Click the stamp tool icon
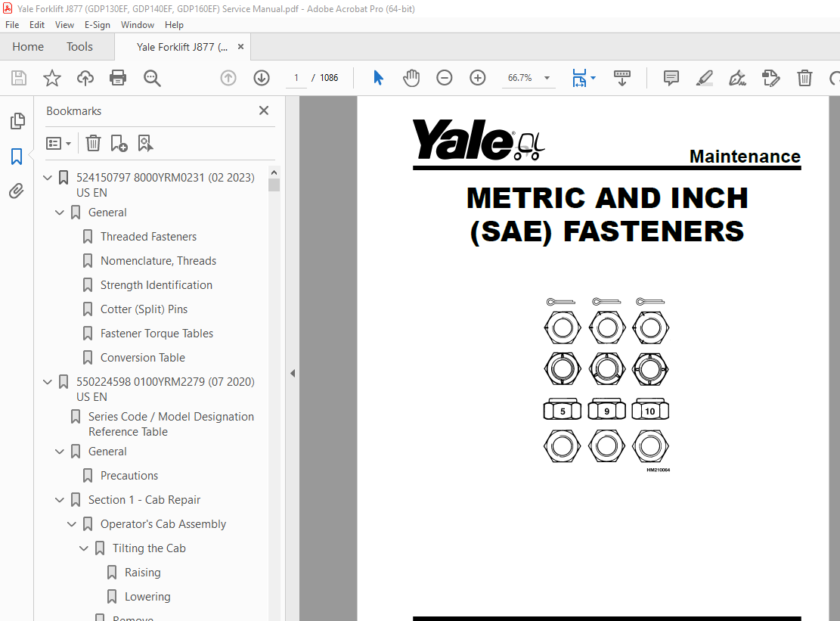840x621 pixels. [771, 78]
